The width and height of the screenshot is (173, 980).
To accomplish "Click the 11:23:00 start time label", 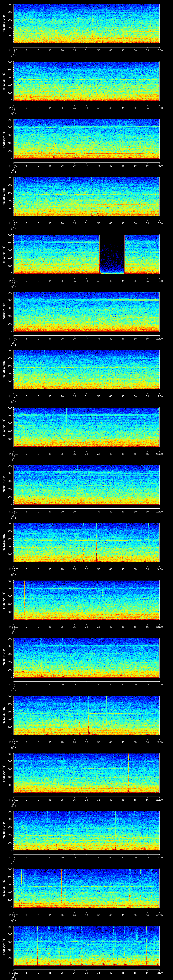I will 13,569.
